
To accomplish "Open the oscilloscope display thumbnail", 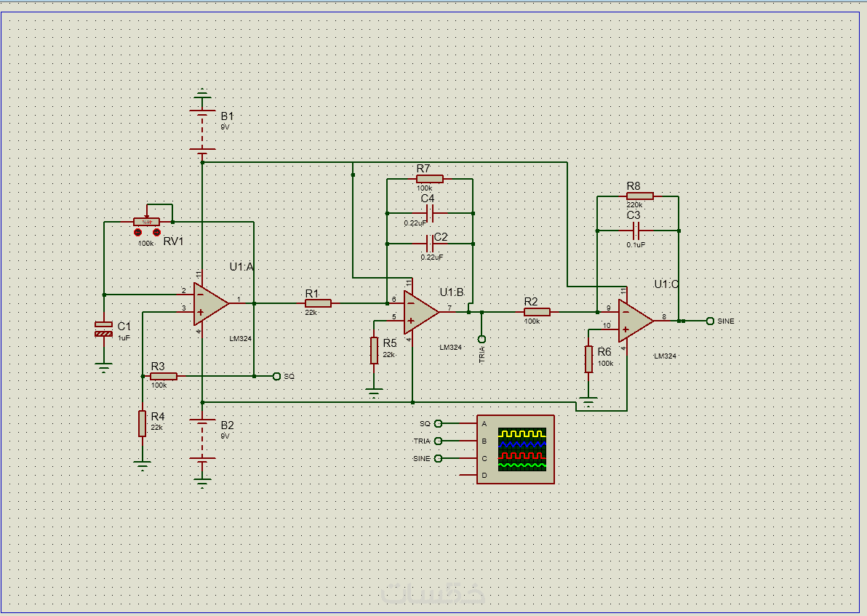I will [522, 449].
